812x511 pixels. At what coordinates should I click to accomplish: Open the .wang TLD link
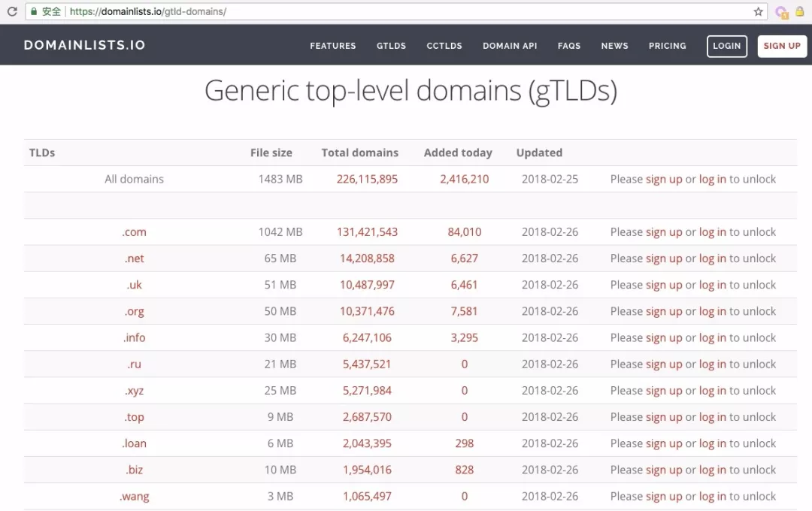[x=135, y=497]
